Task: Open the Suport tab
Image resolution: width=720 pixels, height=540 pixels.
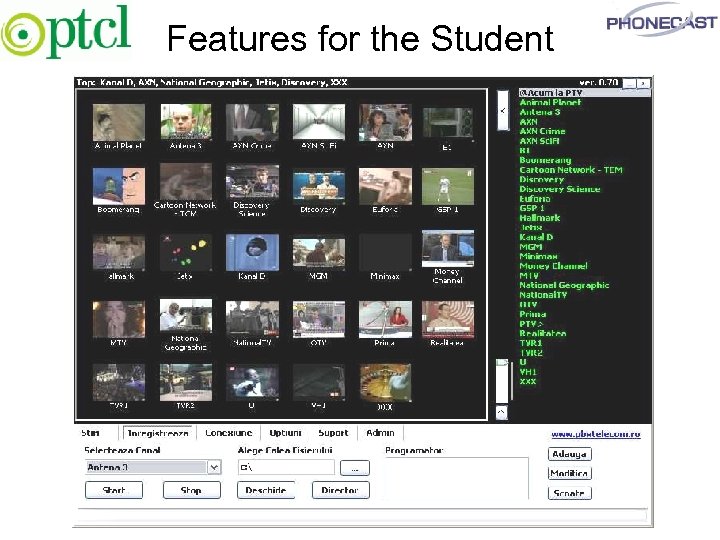Action: point(333,433)
